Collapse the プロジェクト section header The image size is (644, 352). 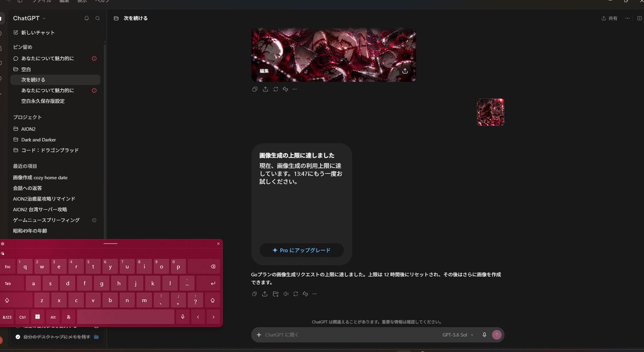[27, 118]
